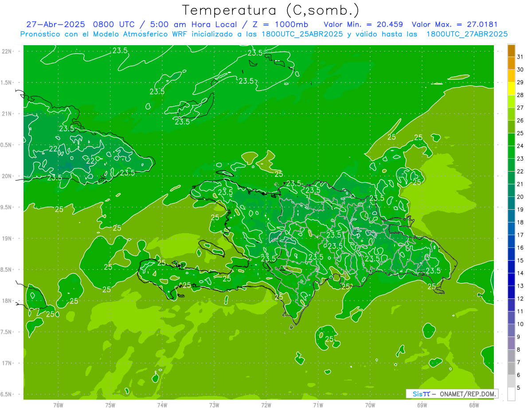
Task: Click the darkest orange swatch atop the color bar
Action: 511,51
